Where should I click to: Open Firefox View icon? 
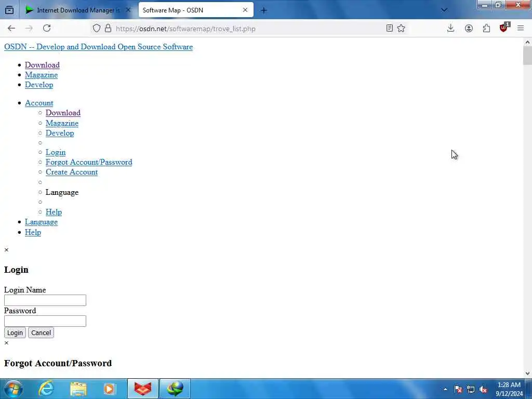pyautogui.click(x=9, y=10)
